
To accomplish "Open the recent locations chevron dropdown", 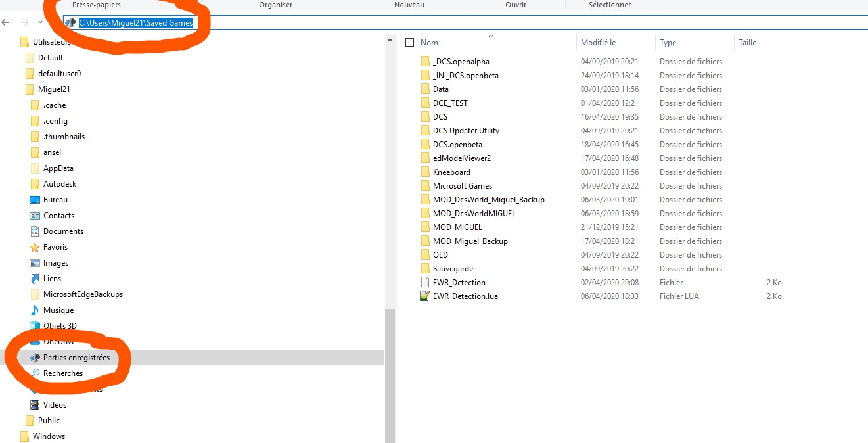I will click(x=41, y=22).
